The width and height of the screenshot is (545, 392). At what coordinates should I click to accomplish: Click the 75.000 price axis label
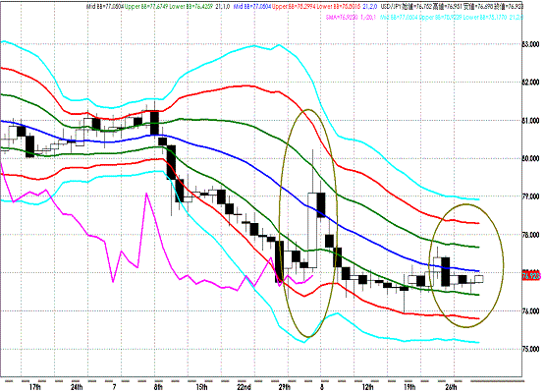[x=531, y=349]
